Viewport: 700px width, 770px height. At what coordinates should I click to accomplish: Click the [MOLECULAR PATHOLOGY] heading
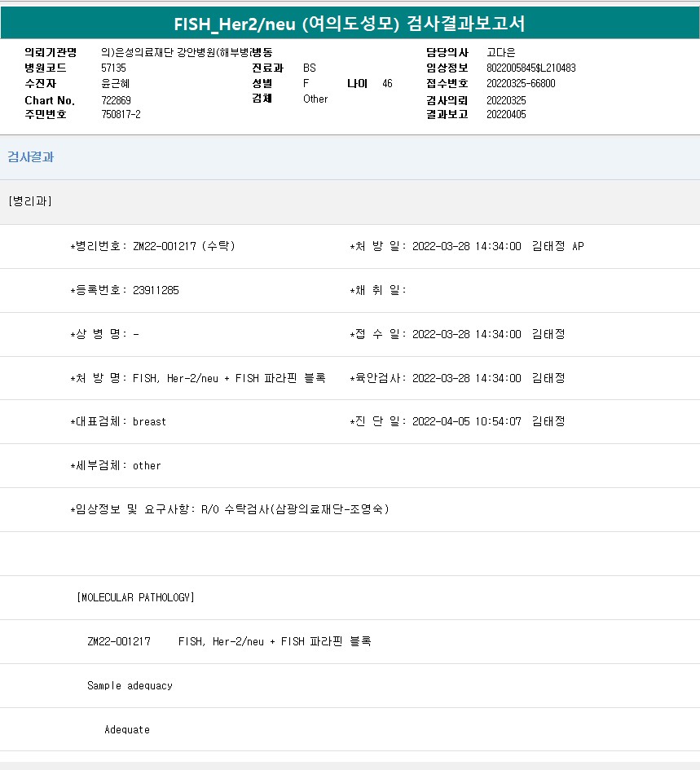(135, 597)
